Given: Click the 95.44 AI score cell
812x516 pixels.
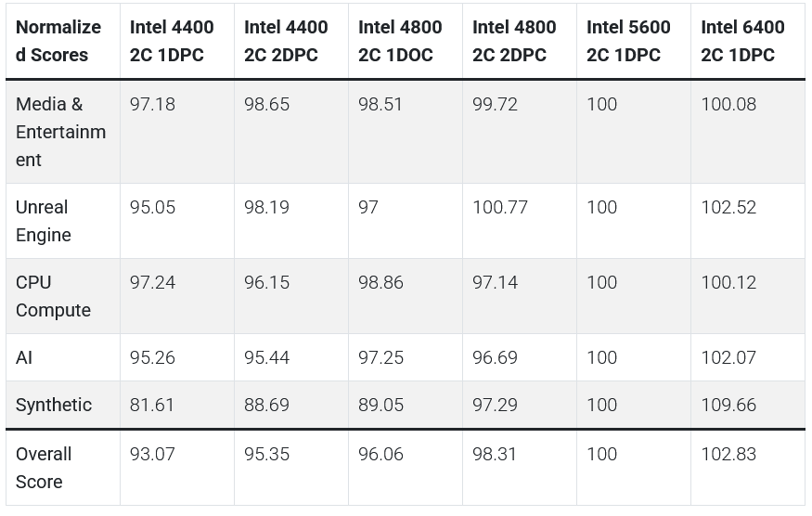Looking at the screenshot, I should [x=266, y=357].
